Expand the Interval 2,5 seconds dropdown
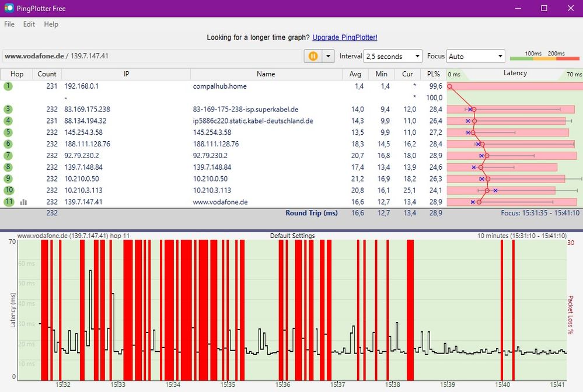This screenshot has height=392, width=583. (392, 57)
